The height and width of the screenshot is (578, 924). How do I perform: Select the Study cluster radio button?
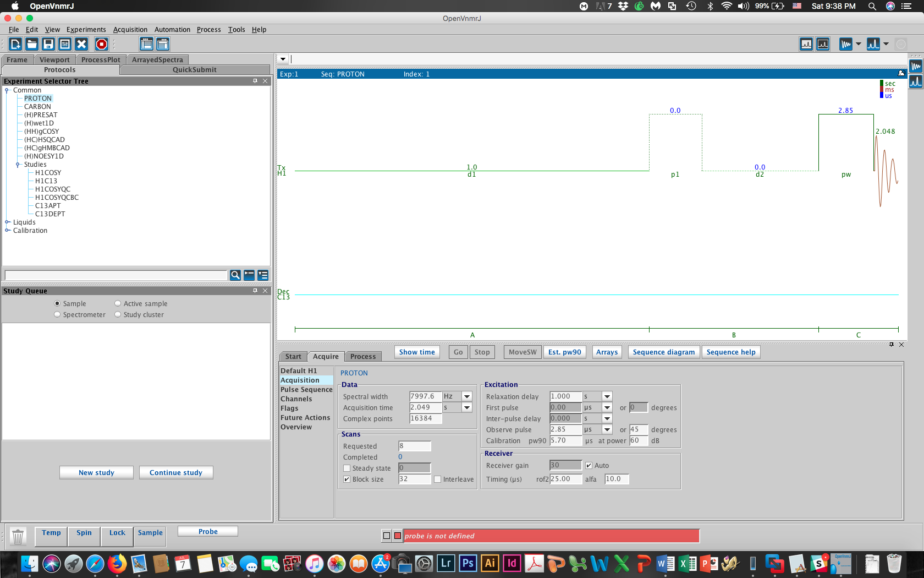[x=118, y=314]
